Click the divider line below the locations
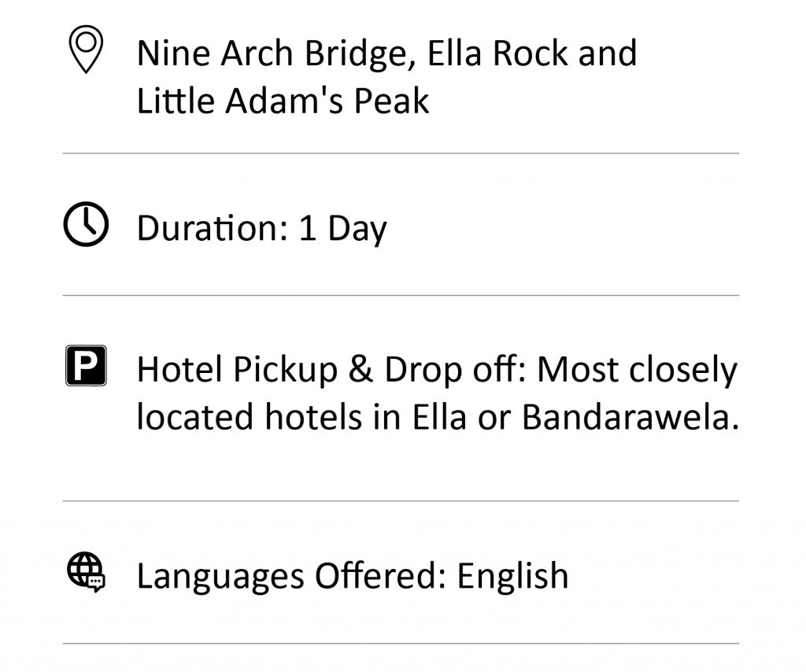Image resolution: width=806 pixels, height=672 pixels. pos(401,153)
